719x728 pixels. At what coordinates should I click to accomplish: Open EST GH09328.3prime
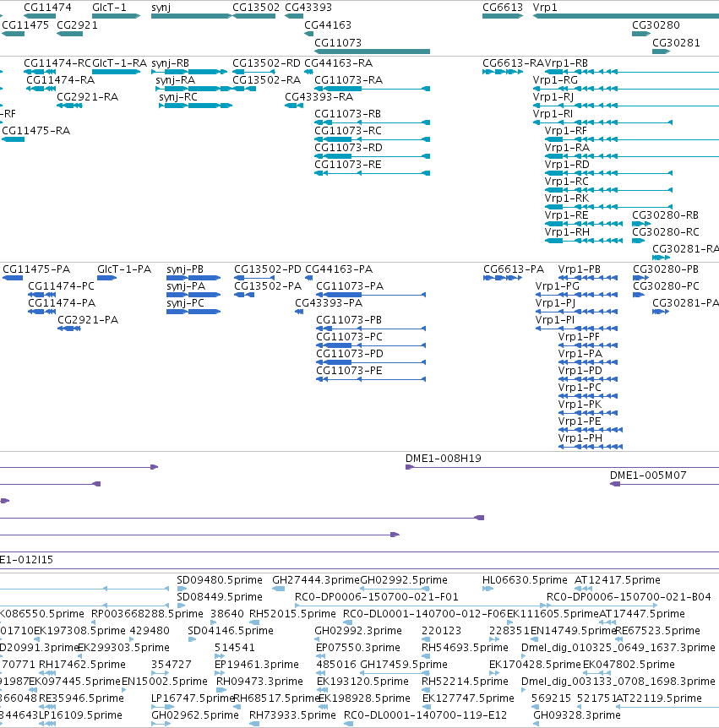(577, 715)
